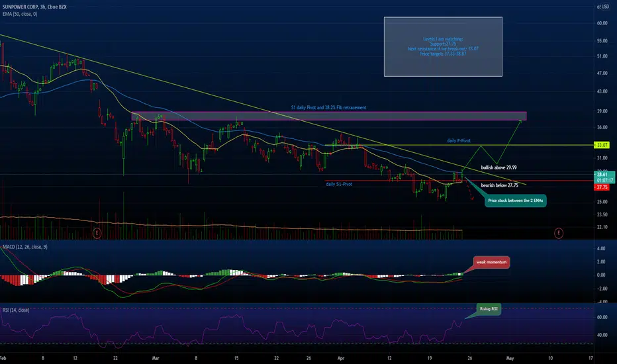Select the 'bearish below 27.75' note
The width and height of the screenshot is (617, 364).
tap(499, 185)
